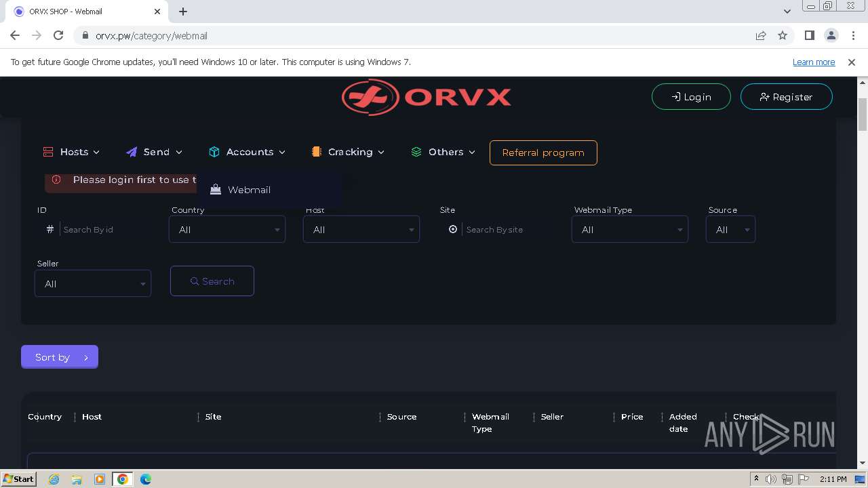
Task: Open the Windows Start menu
Action: pyautogui.click(x=18, y=479)
